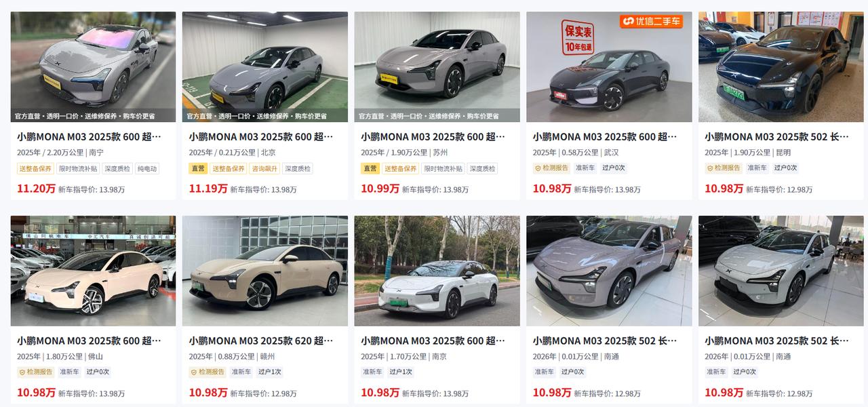Screen dimensions: 868x407
Task: Click the 优信二手车 logo badge
Action: coord(651,21)
